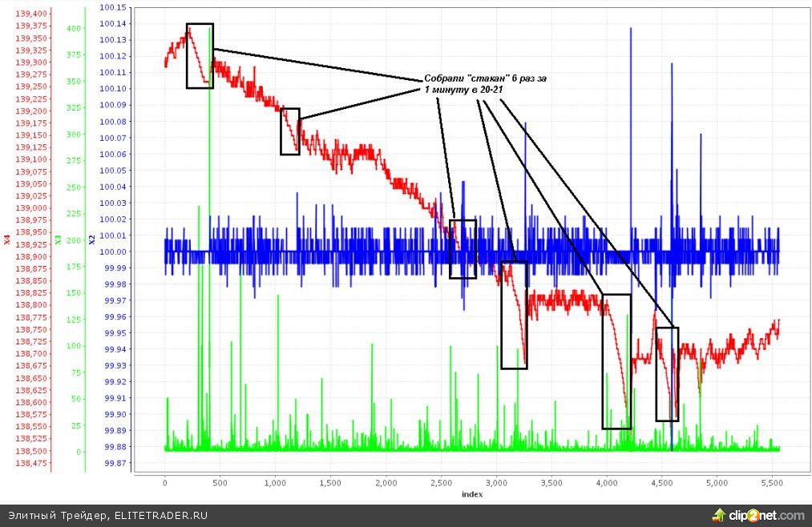Image resolution: width=812 pixels, height=527 pixels.
Task: Click the 99.87 tick on blue axis
Action: point(115,463)
